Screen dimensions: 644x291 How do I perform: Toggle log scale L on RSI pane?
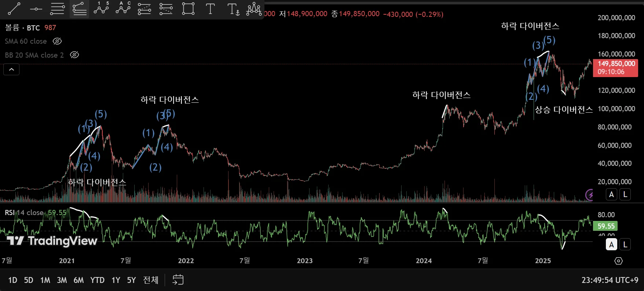click(x=625, y=244)
